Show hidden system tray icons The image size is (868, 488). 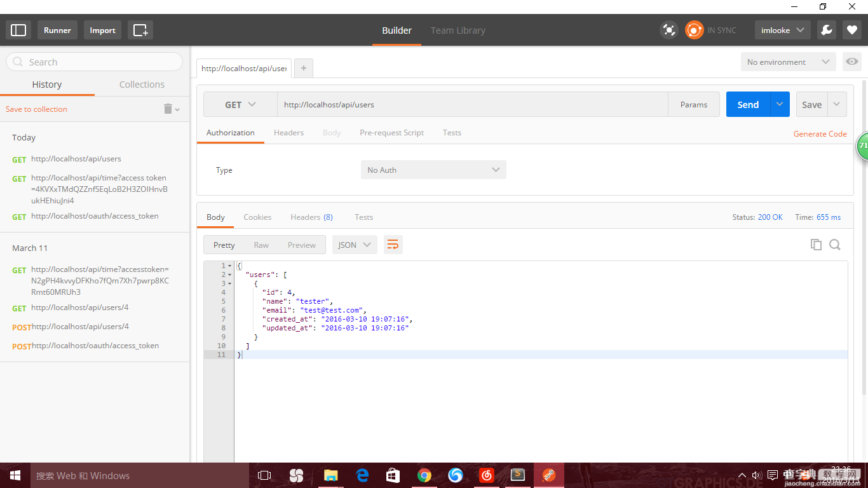coord(742,475)
